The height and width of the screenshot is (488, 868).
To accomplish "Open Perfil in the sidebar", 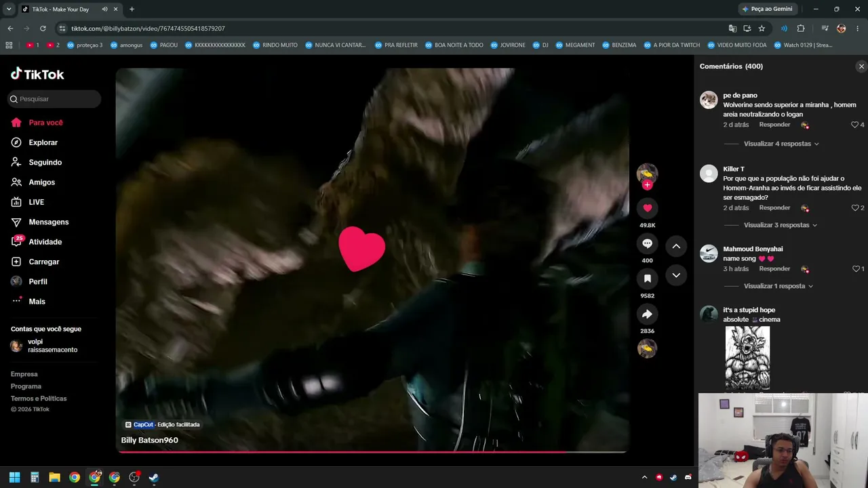I will pyautogui.click(x=37, y=282).
